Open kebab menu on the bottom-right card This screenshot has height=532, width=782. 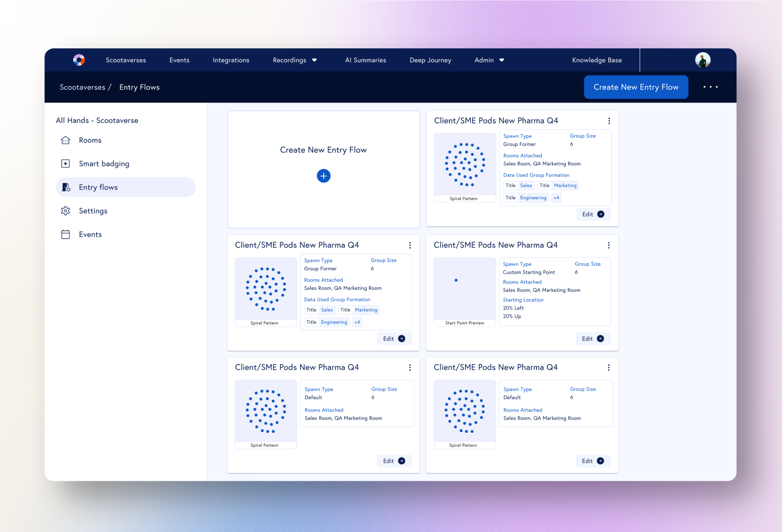pos(608,368)
